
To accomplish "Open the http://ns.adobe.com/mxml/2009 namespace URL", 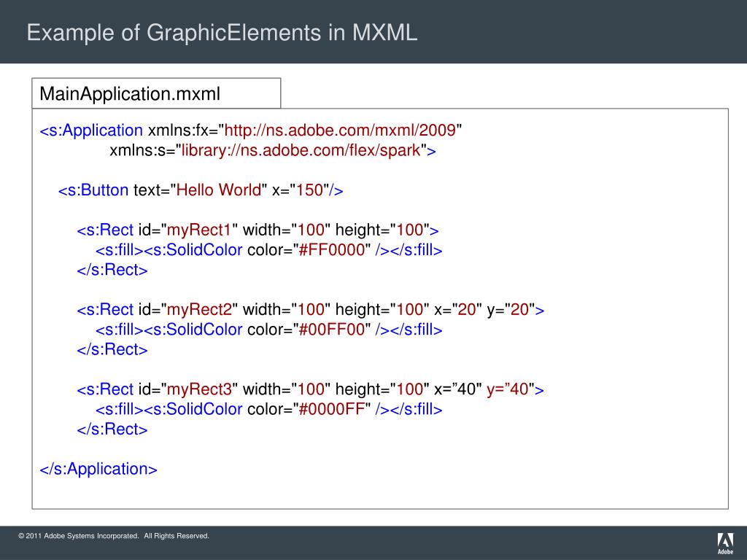I will [x=341, y=131].
